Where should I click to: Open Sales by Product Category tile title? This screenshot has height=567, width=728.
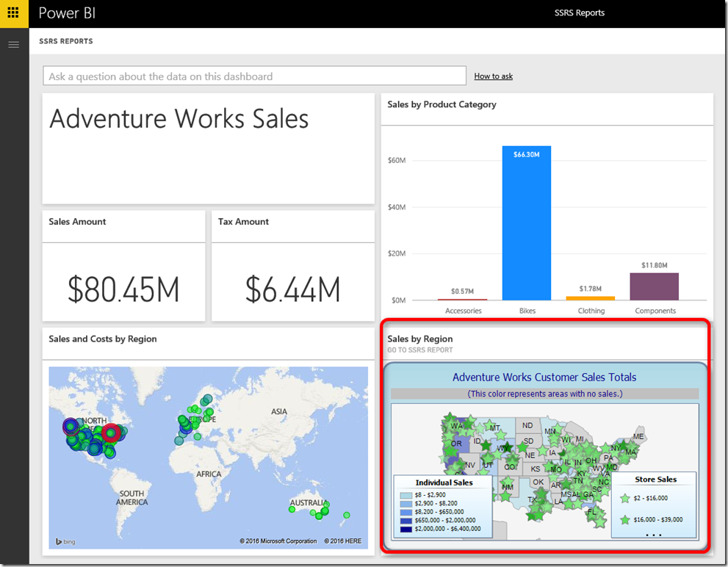point(442,104)
